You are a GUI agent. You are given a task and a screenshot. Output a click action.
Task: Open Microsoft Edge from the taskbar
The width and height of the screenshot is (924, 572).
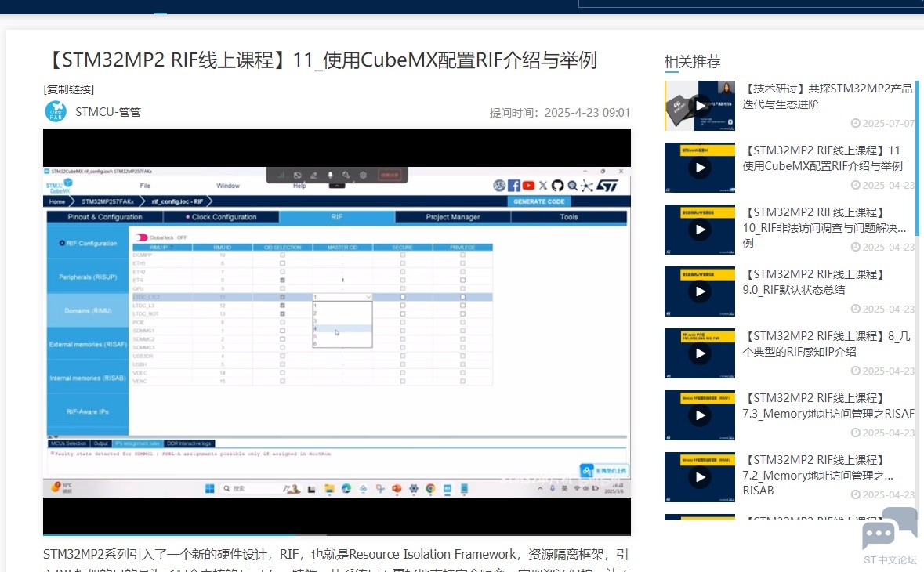pos(346,488)
